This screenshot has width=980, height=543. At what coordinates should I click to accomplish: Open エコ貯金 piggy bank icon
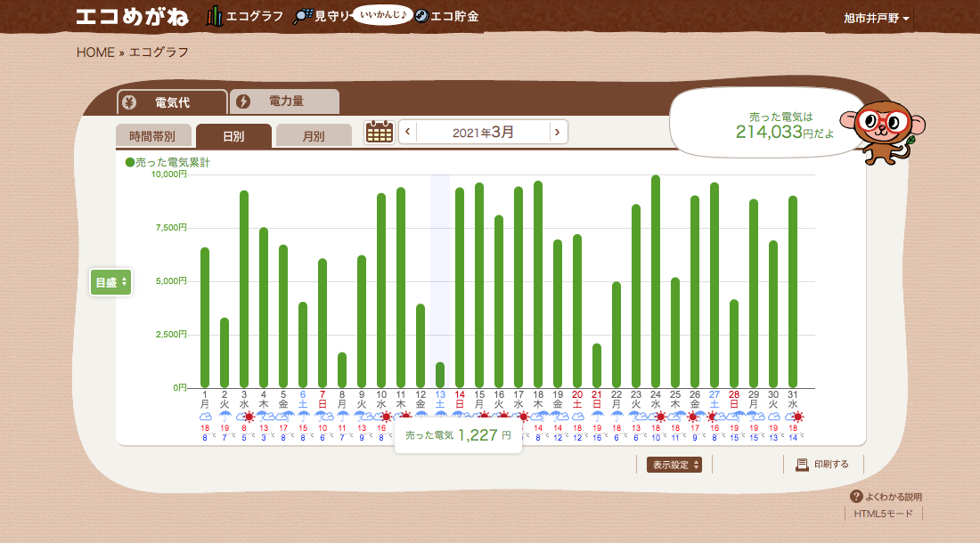pos(421,17)
